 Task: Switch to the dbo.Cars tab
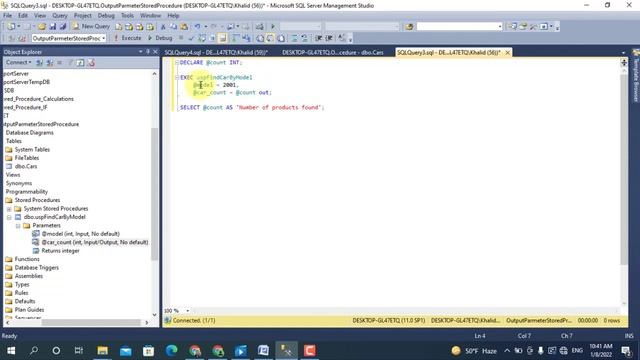pyautogui.click(x=333, y=53)
